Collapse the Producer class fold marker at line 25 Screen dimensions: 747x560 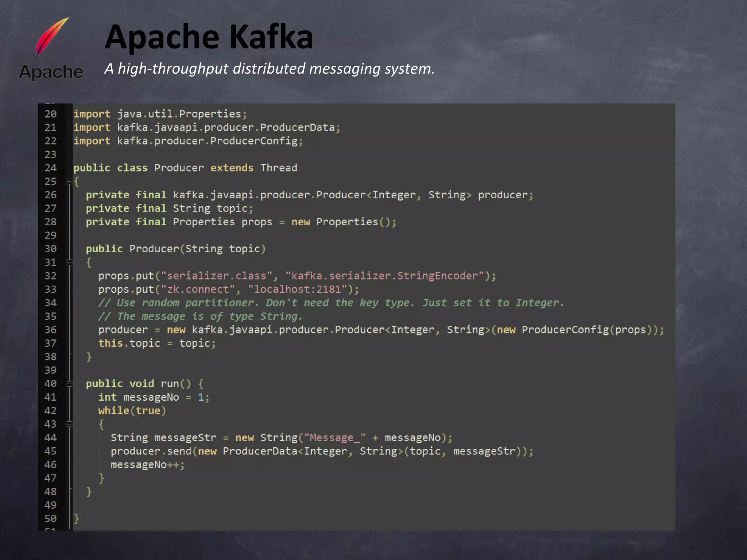click(x=69, y=181)
